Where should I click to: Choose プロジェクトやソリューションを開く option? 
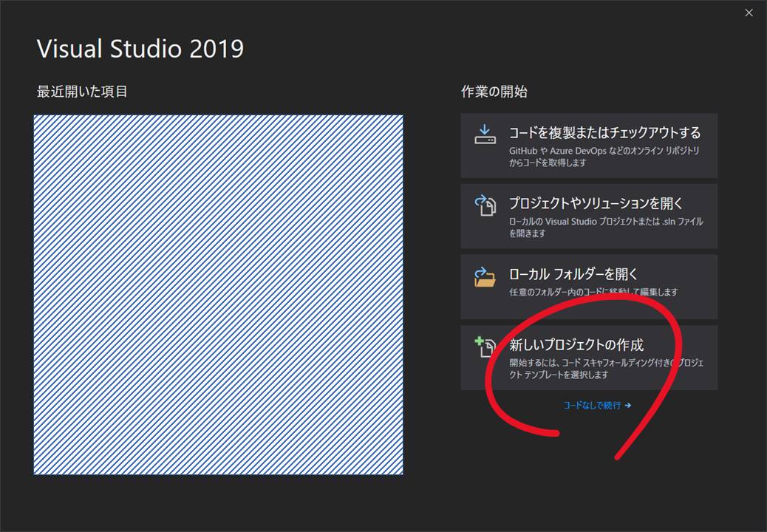click(x=589, y=216)
